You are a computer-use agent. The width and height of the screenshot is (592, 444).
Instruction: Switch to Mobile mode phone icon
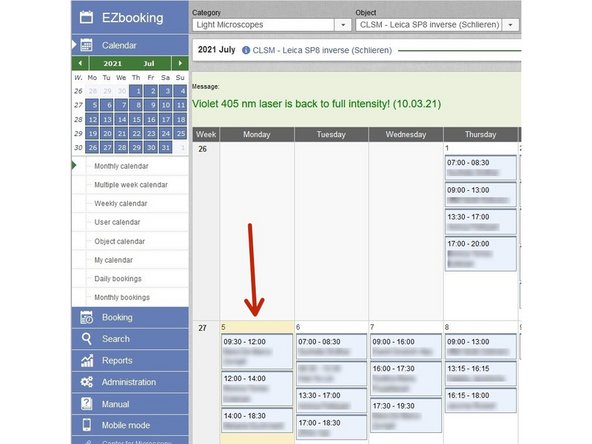86,425
